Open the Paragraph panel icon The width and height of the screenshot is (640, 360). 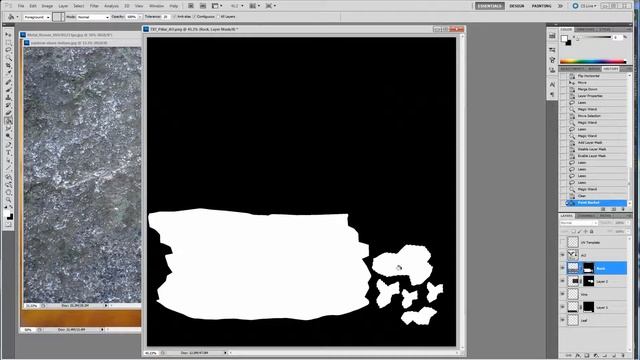552,95
